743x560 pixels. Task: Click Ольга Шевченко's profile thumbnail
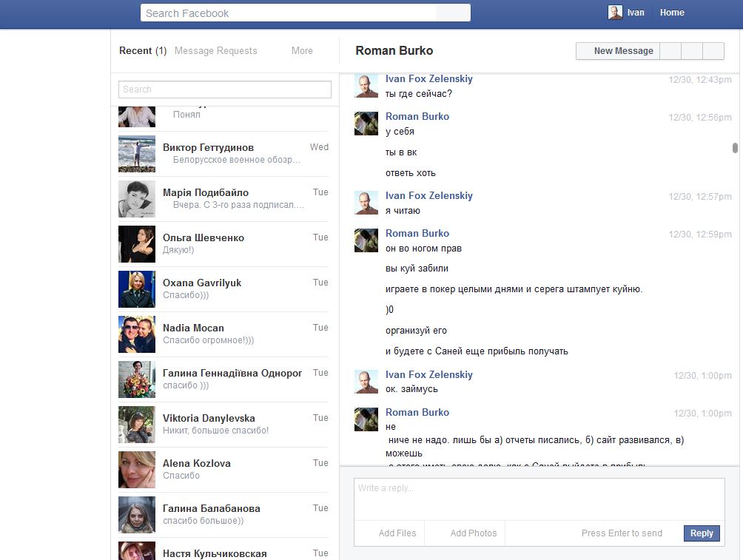tap(137, 244)
